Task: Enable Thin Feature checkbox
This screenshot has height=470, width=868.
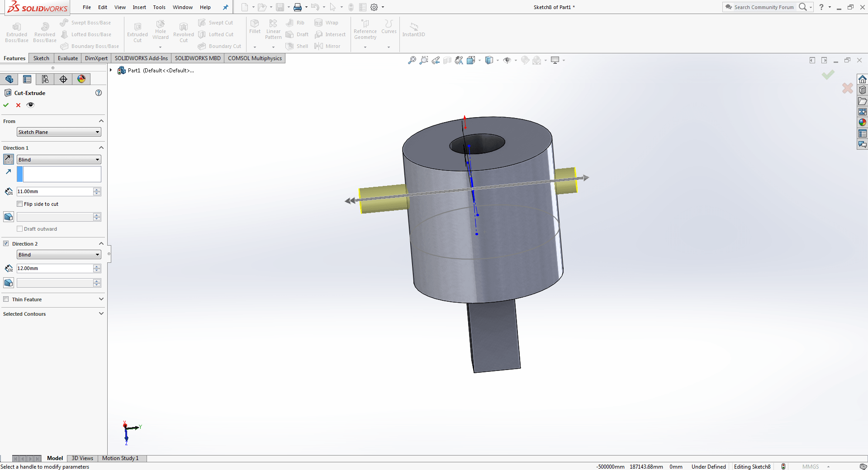Action: (x=6, y=299)
